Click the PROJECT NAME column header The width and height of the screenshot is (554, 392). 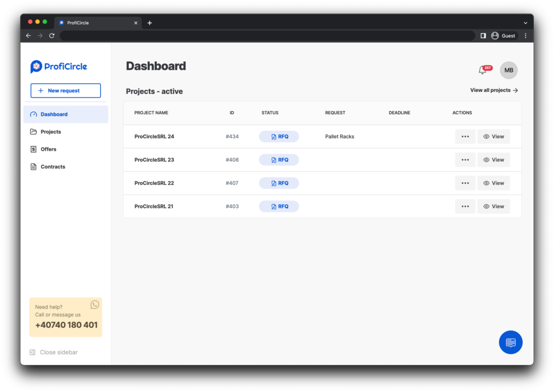(151, 113)
